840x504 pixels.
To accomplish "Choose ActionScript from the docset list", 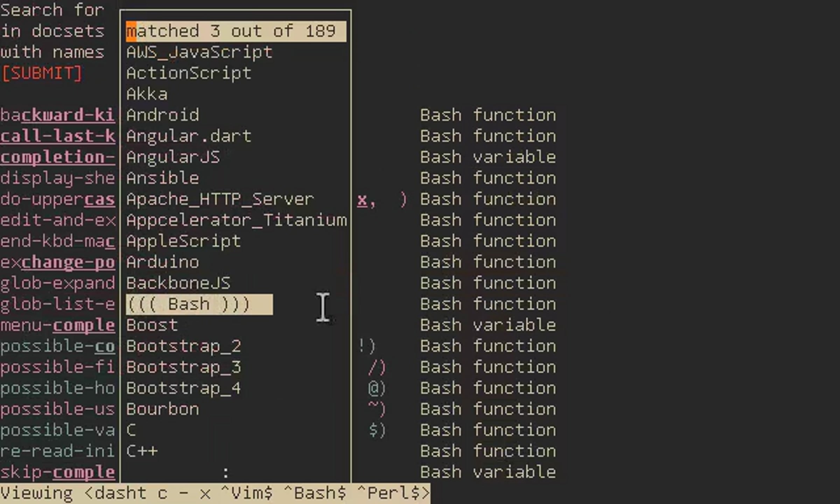I will (x=189, y=73).
